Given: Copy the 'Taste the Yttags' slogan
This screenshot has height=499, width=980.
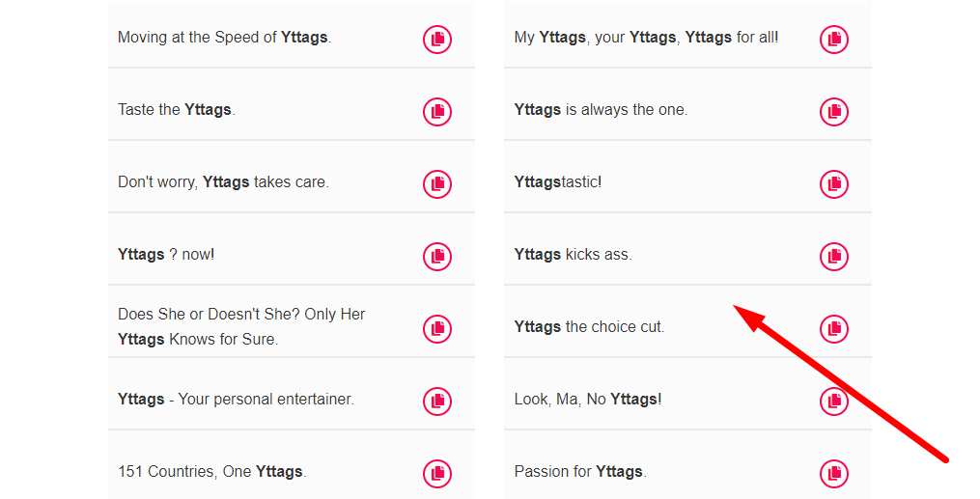Looking at the screenshot, I should 436,112.
